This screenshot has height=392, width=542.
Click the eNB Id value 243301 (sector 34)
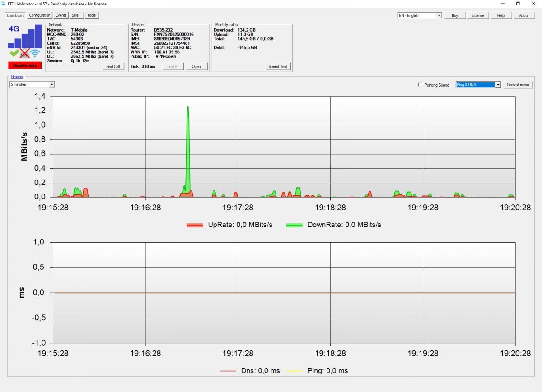pyautogui.click(x=89, y=47)
